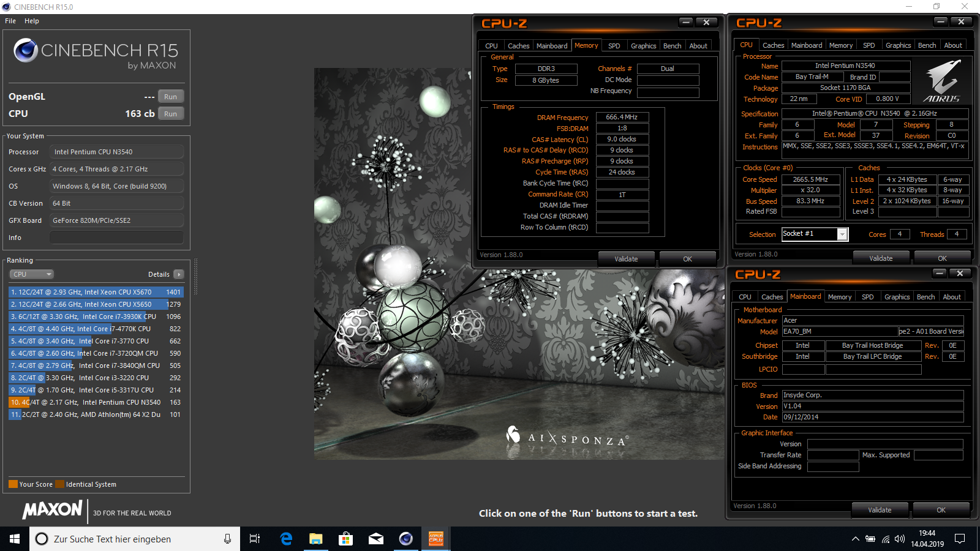Click the AORUS logo in CPU-Z
The image size is (980, 551).
(x=943, y=80)
